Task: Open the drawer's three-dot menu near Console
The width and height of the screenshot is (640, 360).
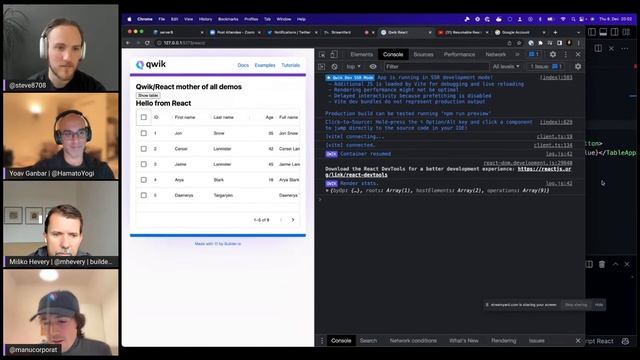Action: 322,341
